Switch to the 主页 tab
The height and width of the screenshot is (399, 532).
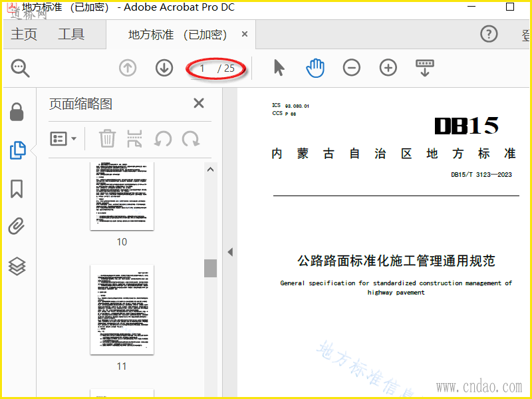tap(24, 35)
